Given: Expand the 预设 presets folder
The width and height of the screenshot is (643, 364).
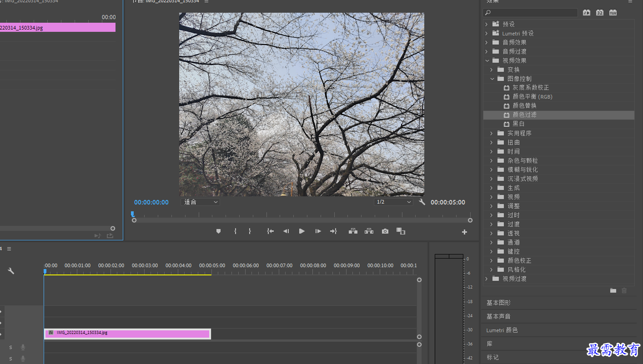Looking at the screenshot, I should [x=486, y=24].
